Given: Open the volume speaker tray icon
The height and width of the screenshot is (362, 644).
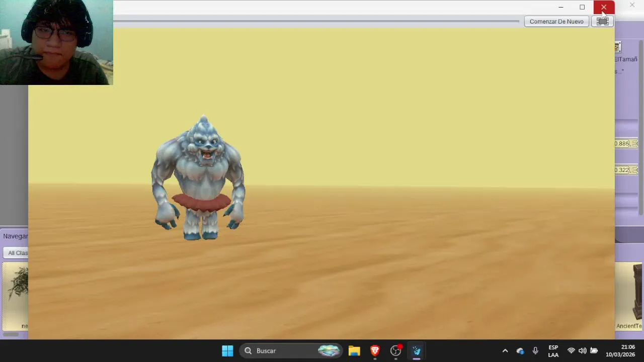Looking at the screenshot, I should (582, 351).
